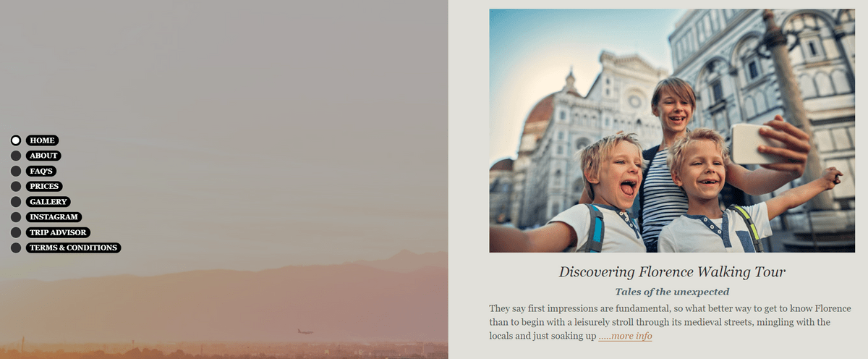Select the Terms & Conditions dot

[16, 248]
